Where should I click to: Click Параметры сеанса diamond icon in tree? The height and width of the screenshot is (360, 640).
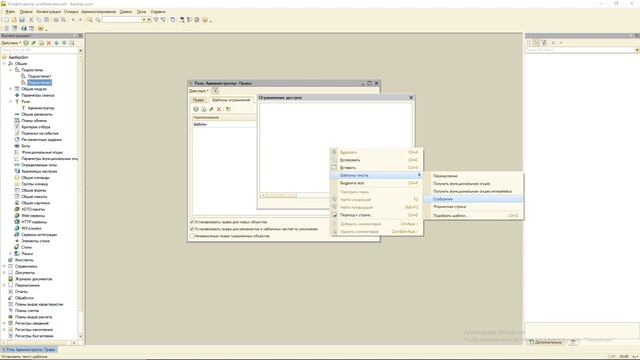[17, 95]
